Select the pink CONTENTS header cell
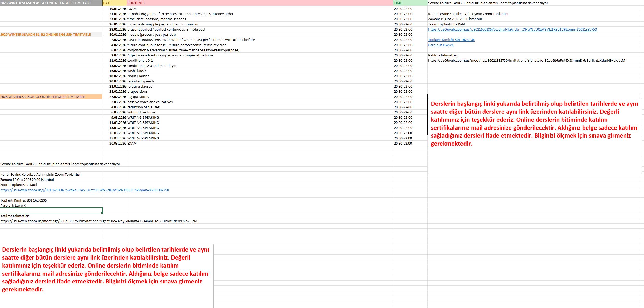Image resolution: width=644 pixels, height=308 pixels. point(259,3)
